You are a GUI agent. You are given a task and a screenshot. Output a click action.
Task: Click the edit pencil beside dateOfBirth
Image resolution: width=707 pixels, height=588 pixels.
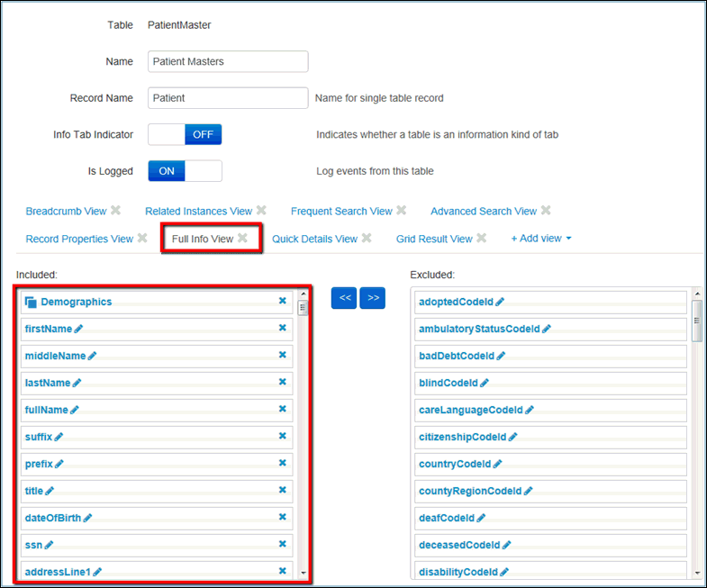pyautogui.click(x=88, y=518)
